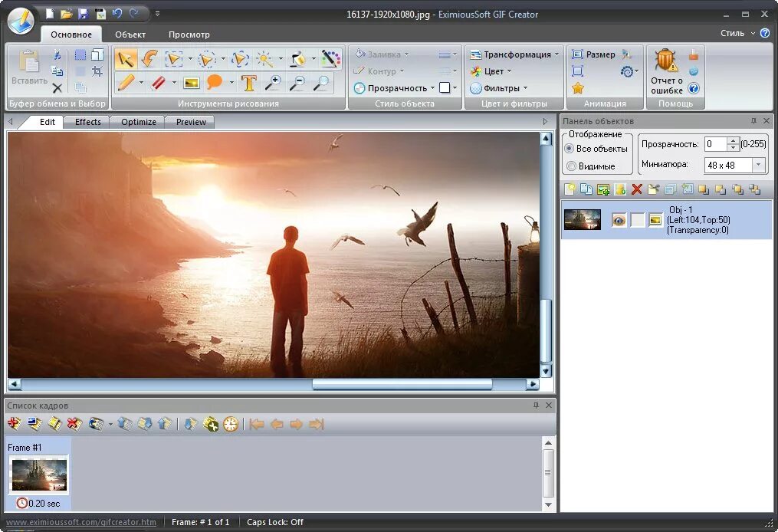Select the pencil drawing tool
778x532 pixels.
click(126, 83)
